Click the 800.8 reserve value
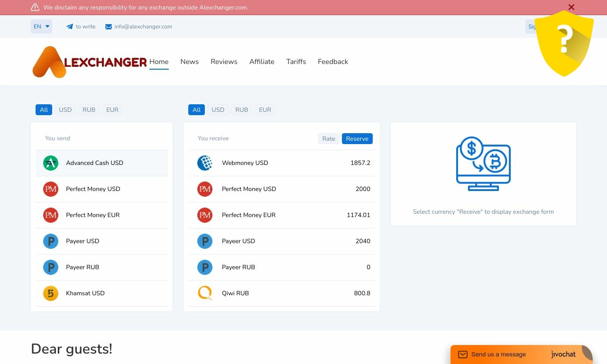 coord(362,293)
